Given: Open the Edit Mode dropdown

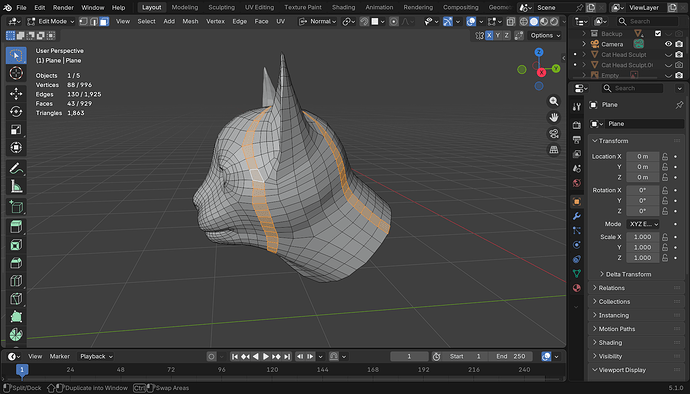Looking at the screenshot, I should [51, 21].
